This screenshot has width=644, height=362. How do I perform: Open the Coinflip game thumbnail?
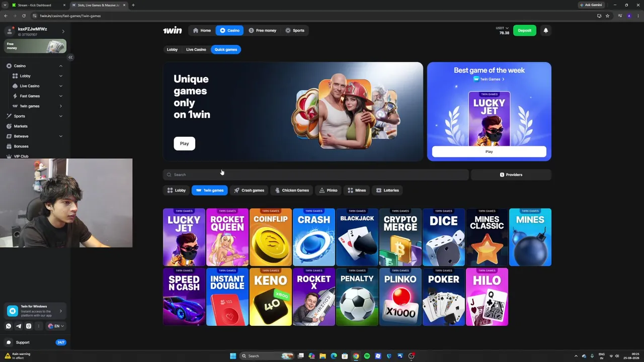(271, 237)
